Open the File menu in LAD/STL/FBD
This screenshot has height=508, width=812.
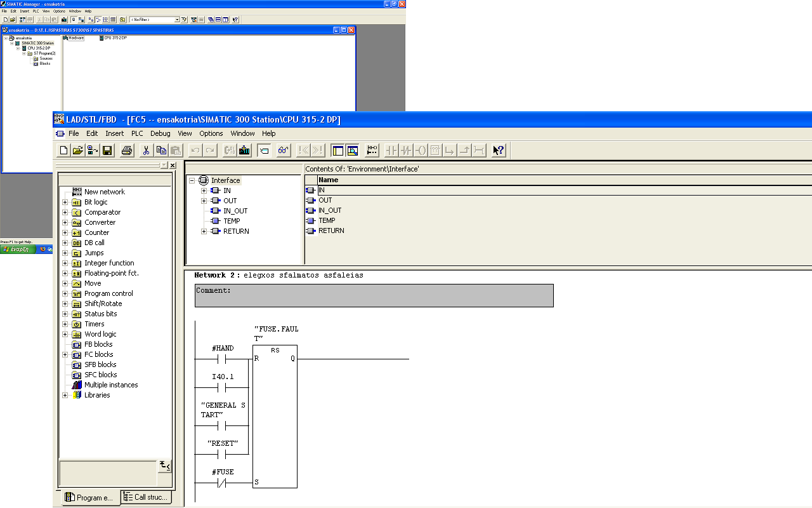tap(74, 133)
